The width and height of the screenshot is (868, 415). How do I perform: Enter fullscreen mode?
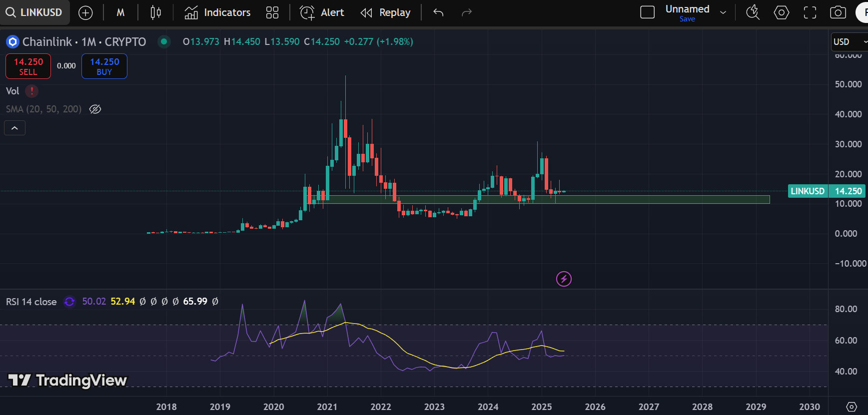[810, 12]
